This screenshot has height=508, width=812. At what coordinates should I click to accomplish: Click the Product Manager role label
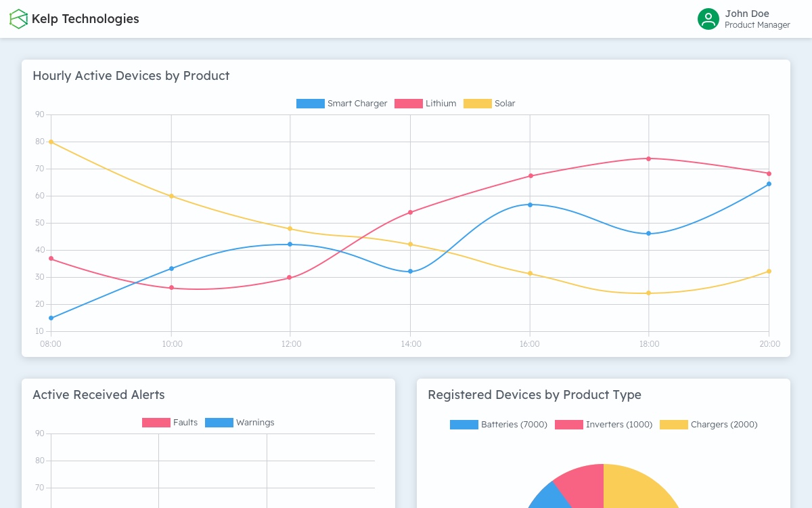(757, 25)
